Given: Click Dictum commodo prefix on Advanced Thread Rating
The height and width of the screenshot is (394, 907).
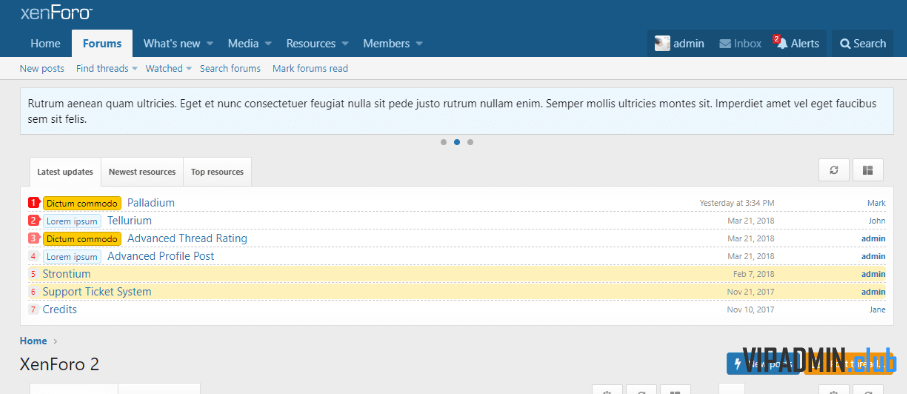Looking at the screenshot, I should [x=82, y=239].
